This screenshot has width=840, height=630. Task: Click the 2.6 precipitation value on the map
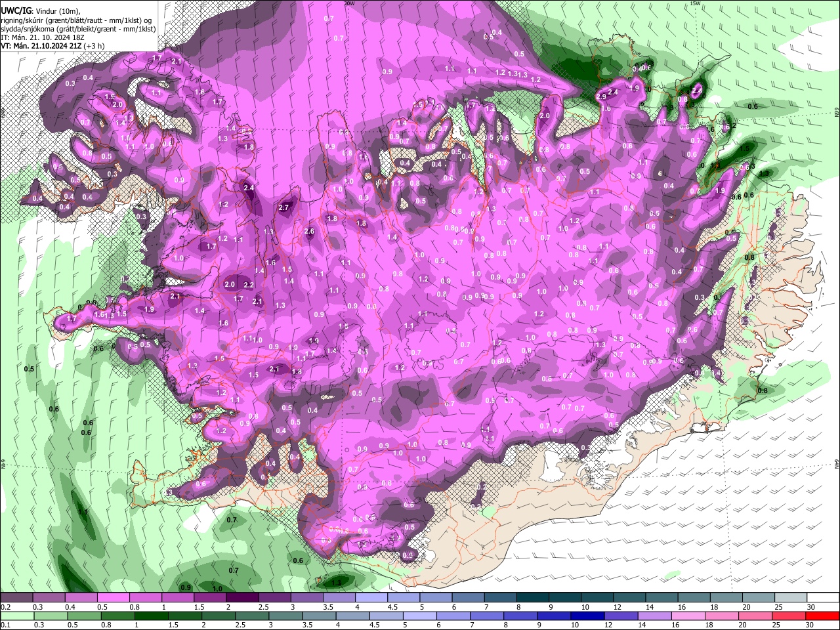310,232
